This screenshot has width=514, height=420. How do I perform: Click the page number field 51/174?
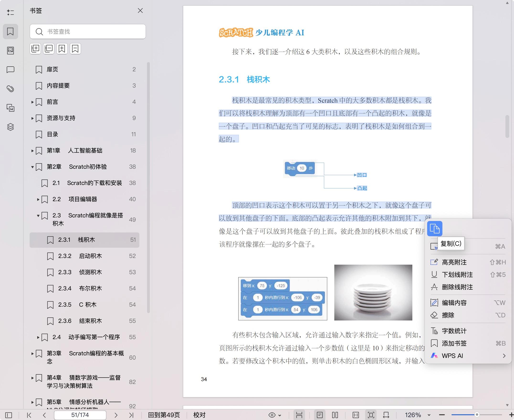point(80,415)
